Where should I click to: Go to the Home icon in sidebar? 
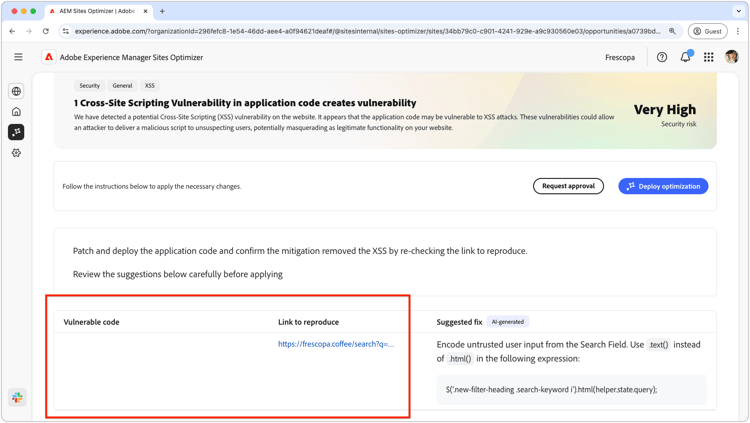16,111
